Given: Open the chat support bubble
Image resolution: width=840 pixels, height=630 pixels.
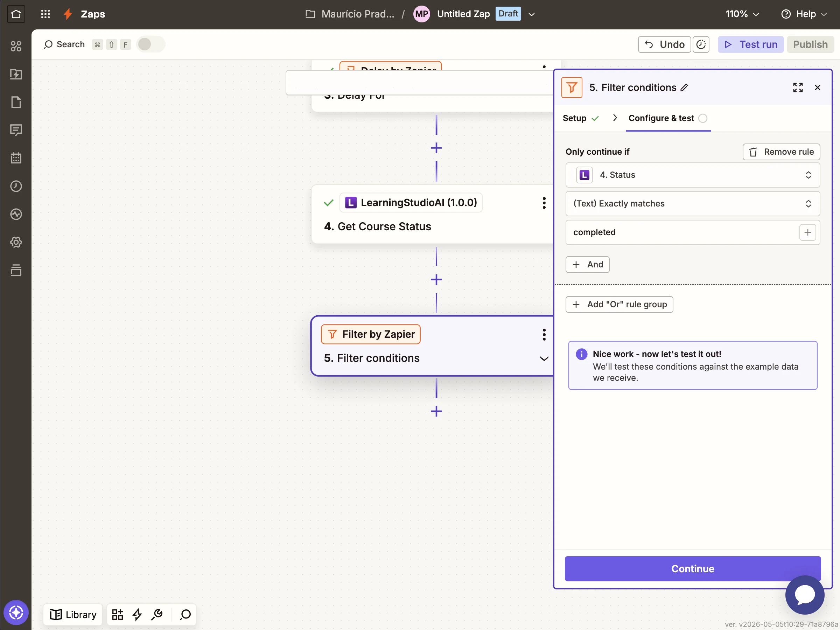Looking at the screenshot, I should coord(805,595).
